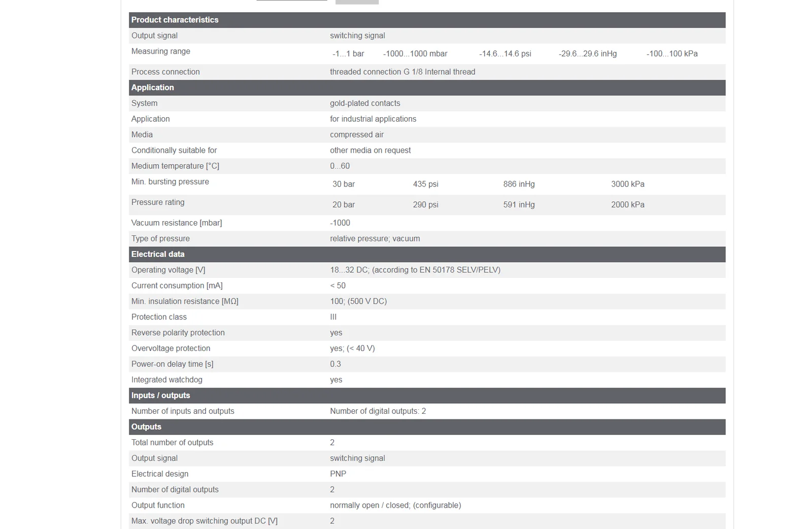The height and width of the screenshot is (529, 812).
Task: Click the "20 bar" pressure rating value
Action: point(344,205)
